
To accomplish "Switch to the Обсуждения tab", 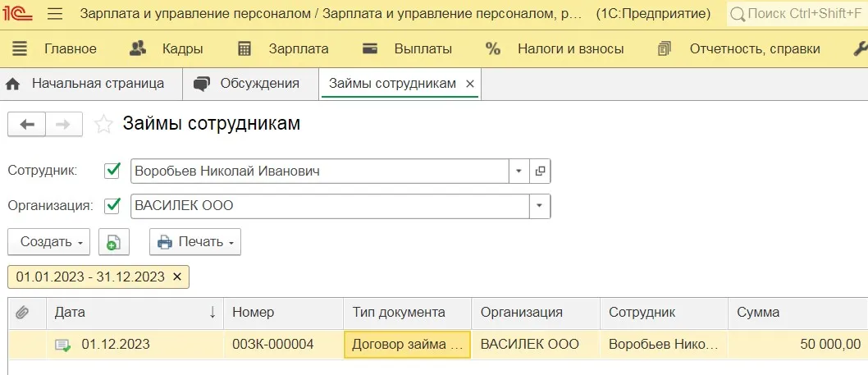I will pyautogui.click(x=246, y=84).
